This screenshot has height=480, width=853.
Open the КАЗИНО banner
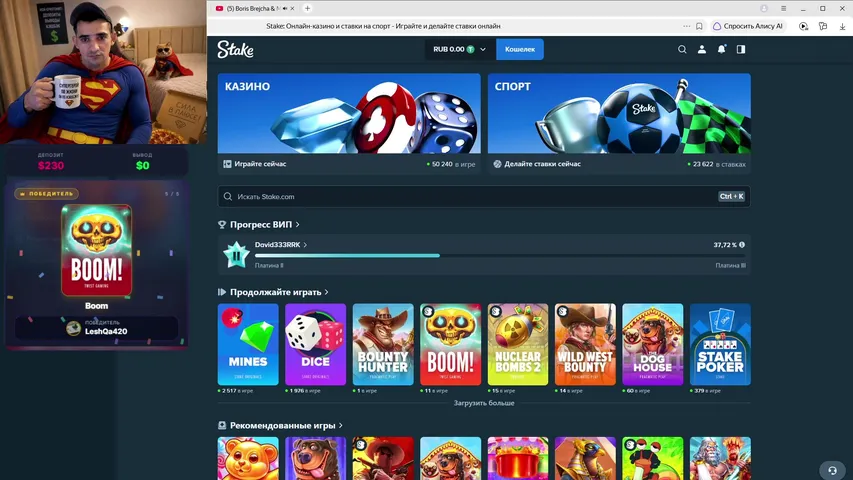pos(349,113)
